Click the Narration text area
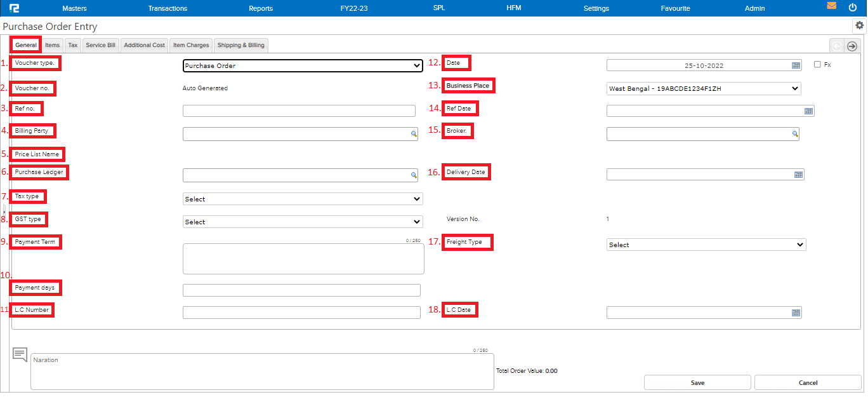Viewport: 868px width, 397px height. click(x=261, y=371)
